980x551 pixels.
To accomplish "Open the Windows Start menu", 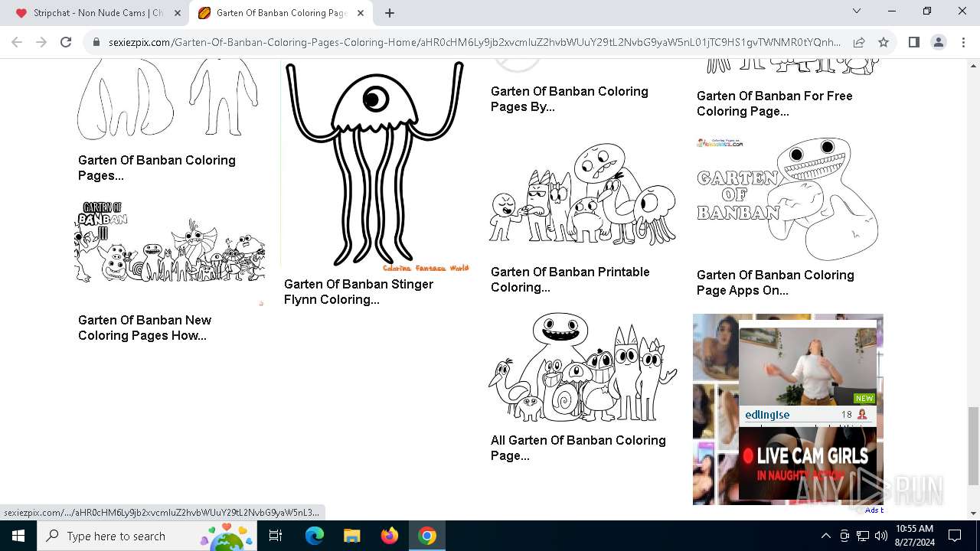I will pos(18,536).
